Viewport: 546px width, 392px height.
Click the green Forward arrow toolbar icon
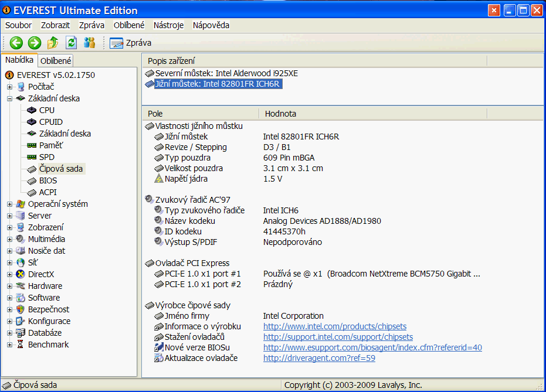coord(34,42)
